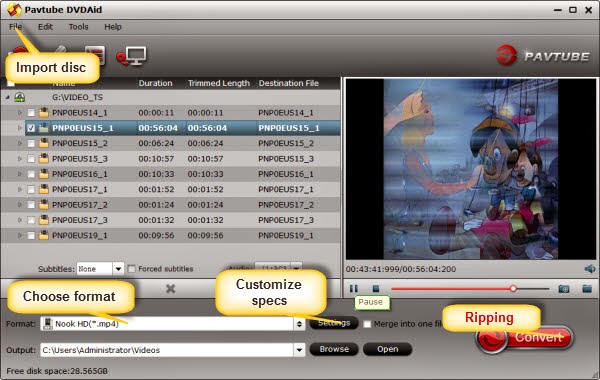Click the file icon of PNP0EUS15_1
Image resolution: width=600 pixels, height=380 pixels.
pos(44,128)
